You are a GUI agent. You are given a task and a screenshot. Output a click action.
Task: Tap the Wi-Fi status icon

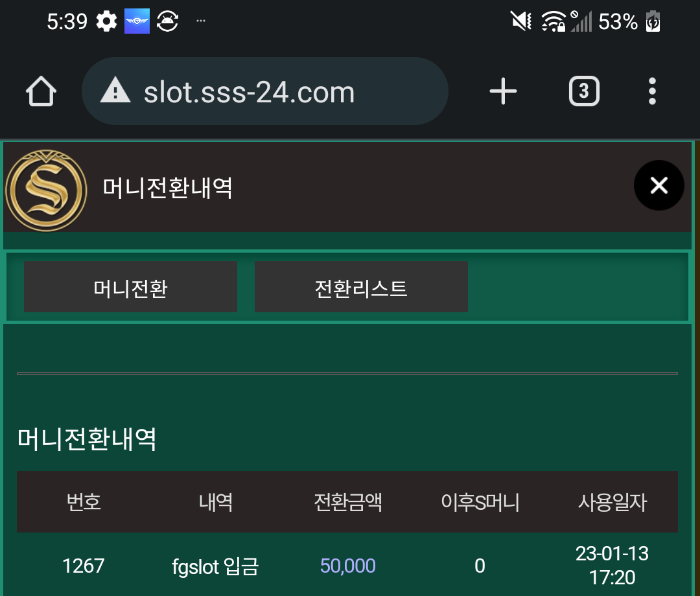(553, 21)
